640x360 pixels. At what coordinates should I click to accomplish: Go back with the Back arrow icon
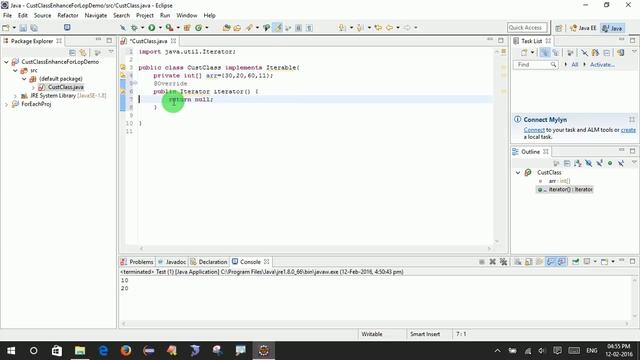click(x=389, y=28)
